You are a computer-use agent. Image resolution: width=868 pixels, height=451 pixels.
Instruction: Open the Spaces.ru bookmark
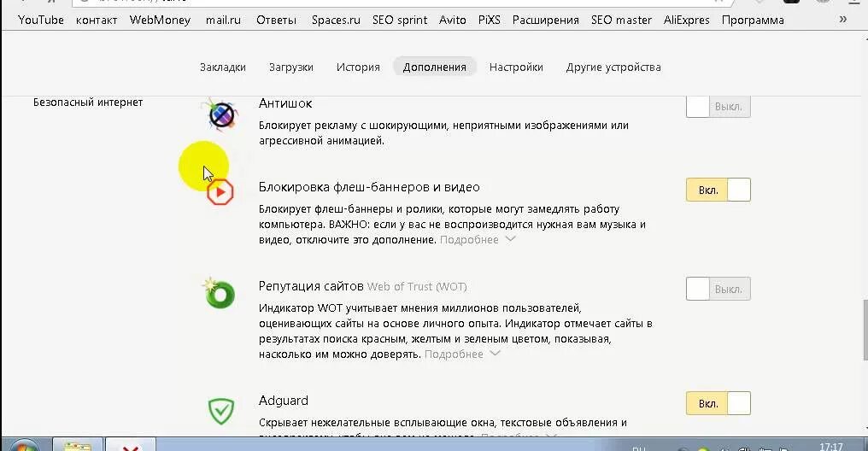(x=336, y=20)
